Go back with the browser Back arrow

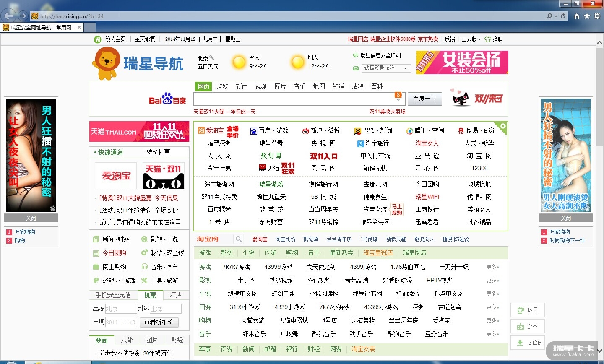pyautogui.click(x=8, y=16)
